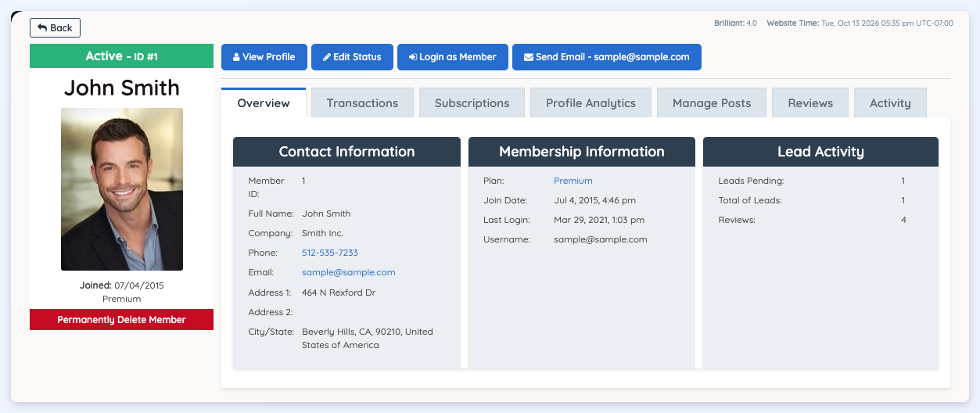Switch to the Transactions tab

(362, 102)
